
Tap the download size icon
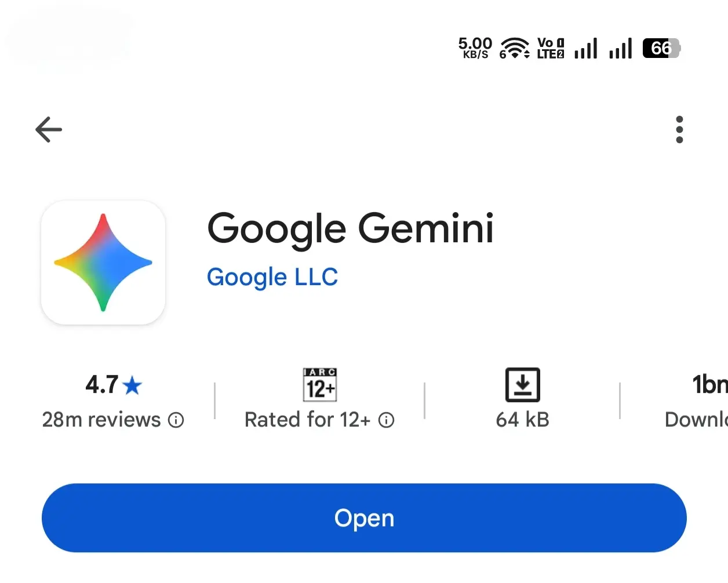[x=523, y=385]
